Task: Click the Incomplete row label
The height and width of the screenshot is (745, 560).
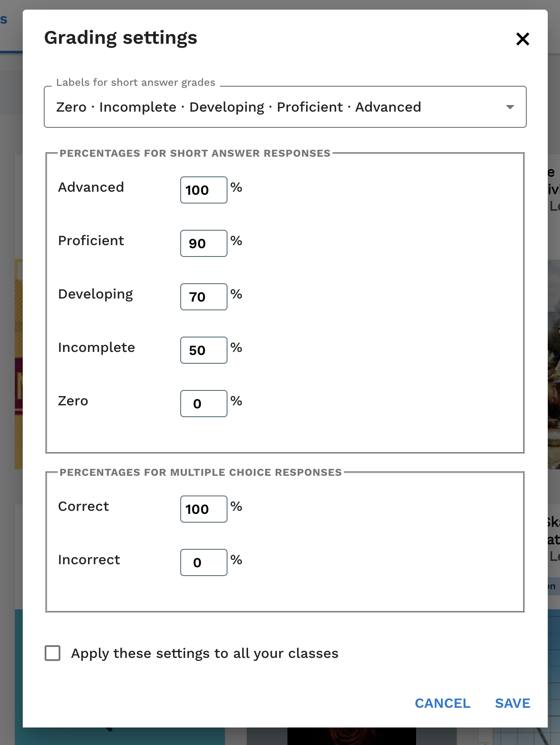Action: (96, 347)
